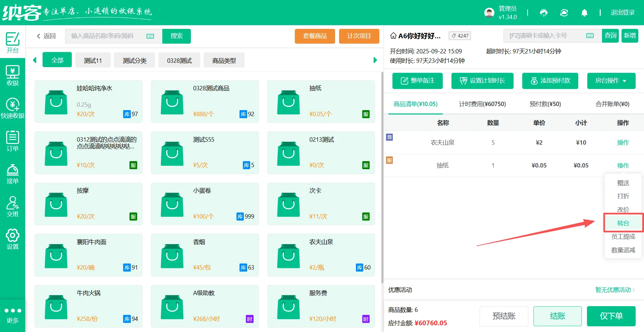Screen dimensions: 644x332
Task: Collapse categories with the left arrow
Action: tap(35, 60)
